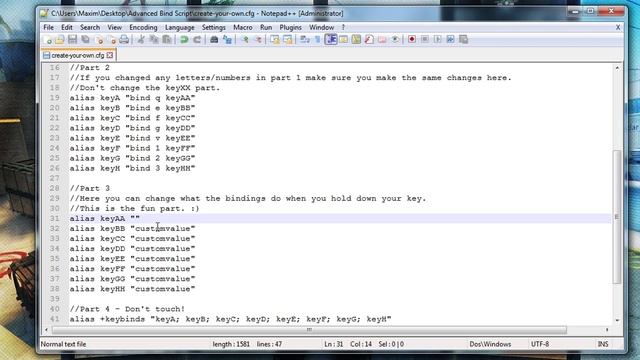
Task: Open the Macro menu
Action: click(243, 27)
